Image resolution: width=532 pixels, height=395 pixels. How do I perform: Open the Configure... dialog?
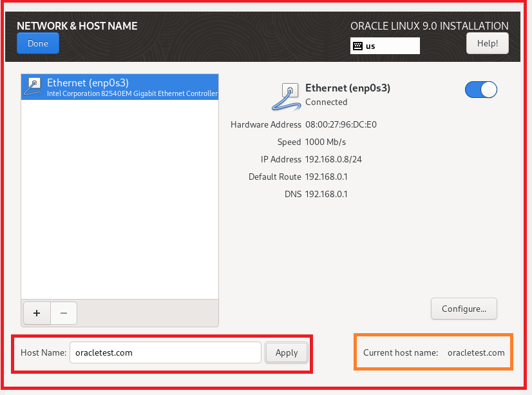pyautogui.click(x=464, y=309)
